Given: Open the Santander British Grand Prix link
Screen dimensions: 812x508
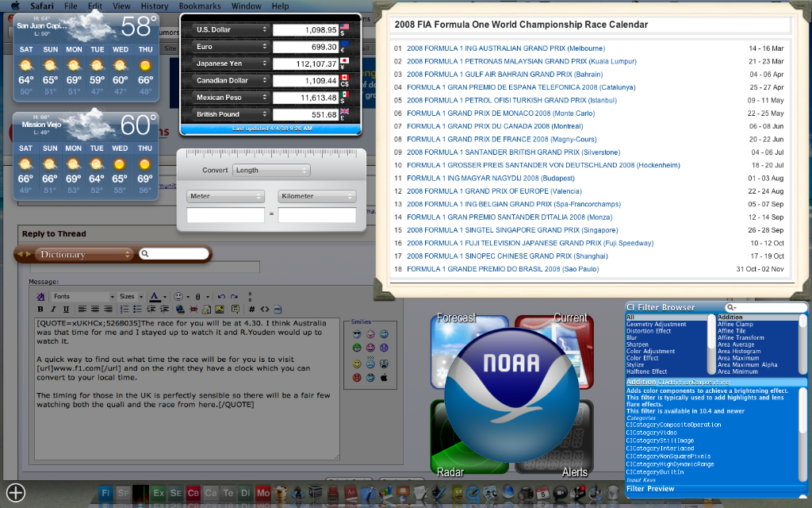Looking at the screenshot, I should [x=513, y=152].
